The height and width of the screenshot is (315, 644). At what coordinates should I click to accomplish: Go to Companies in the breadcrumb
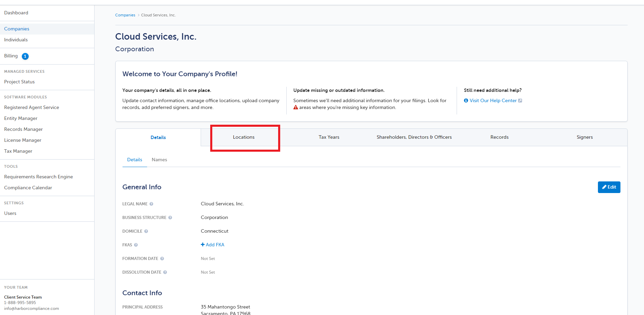[x=125, y=15]
